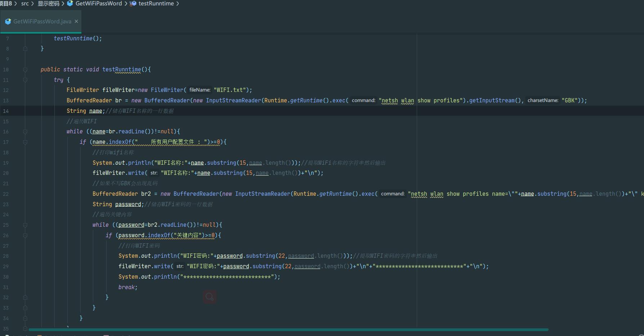
Task: Click the asterisk string on line 30
Action: click(x=227, y=277)
